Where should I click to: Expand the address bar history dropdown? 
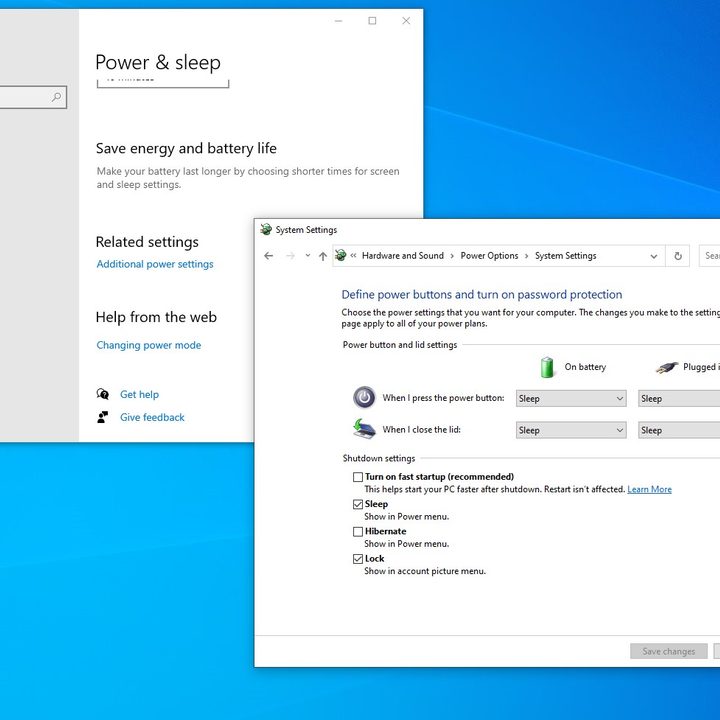654,256
